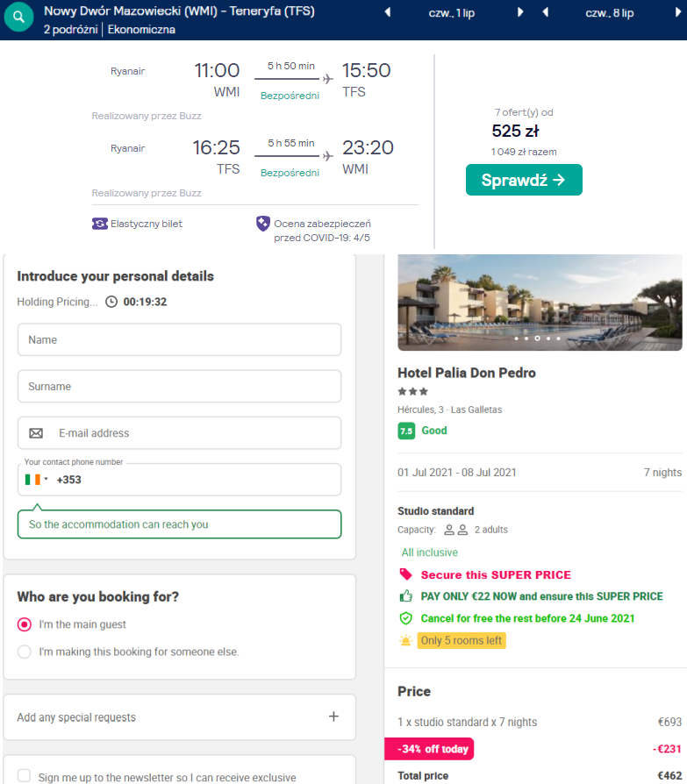Viewport: 687px width, 784px height.
Task: Click the green search magnifier icon
Action: point(18,17)
